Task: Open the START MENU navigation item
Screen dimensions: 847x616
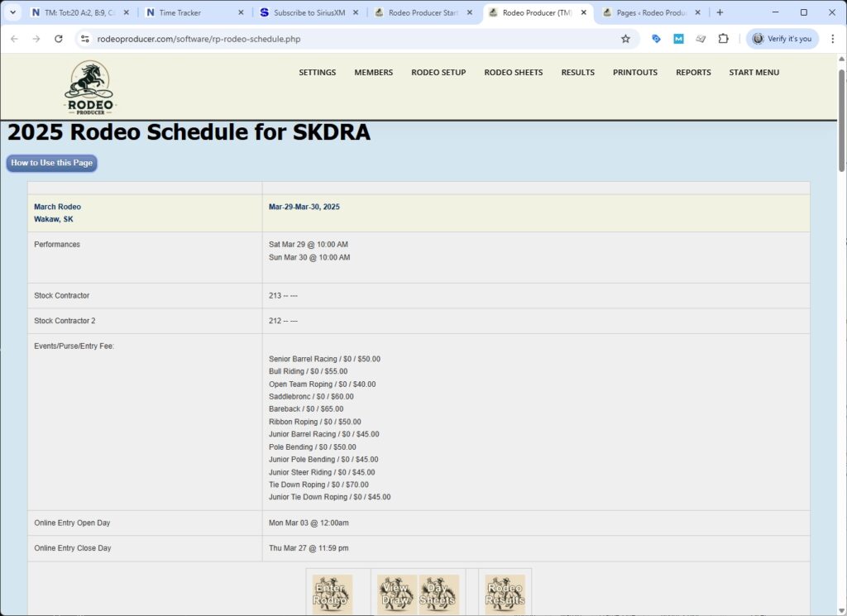Action: (x=754, y=73)
